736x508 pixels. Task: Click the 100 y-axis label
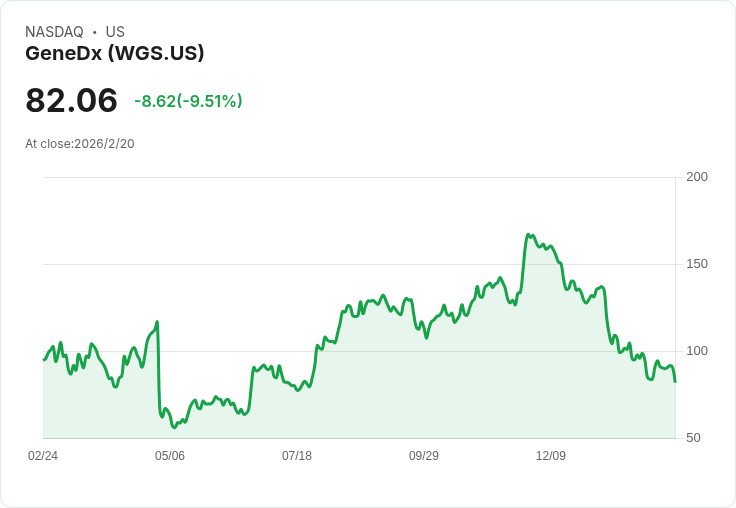coord(697,351)
